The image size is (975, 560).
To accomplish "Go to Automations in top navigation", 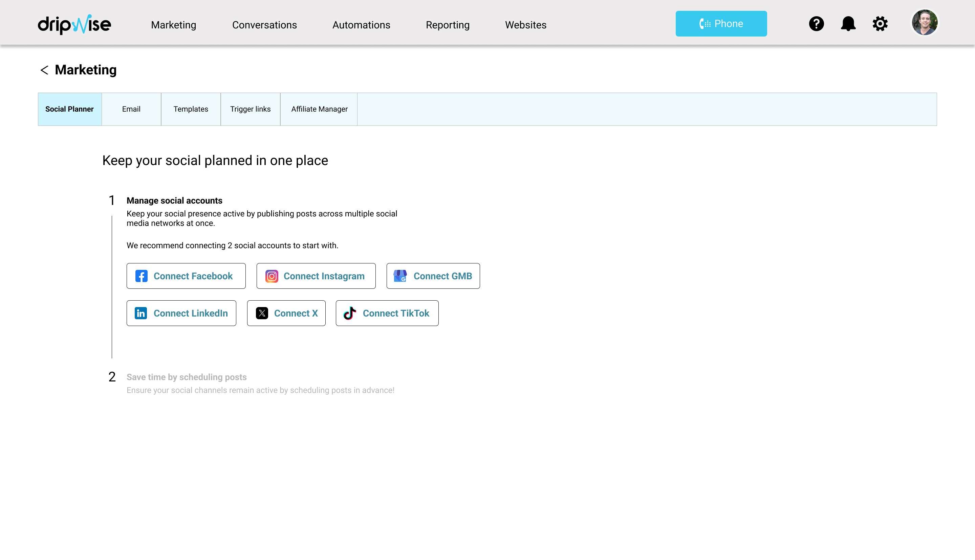I will click(361, 25).
